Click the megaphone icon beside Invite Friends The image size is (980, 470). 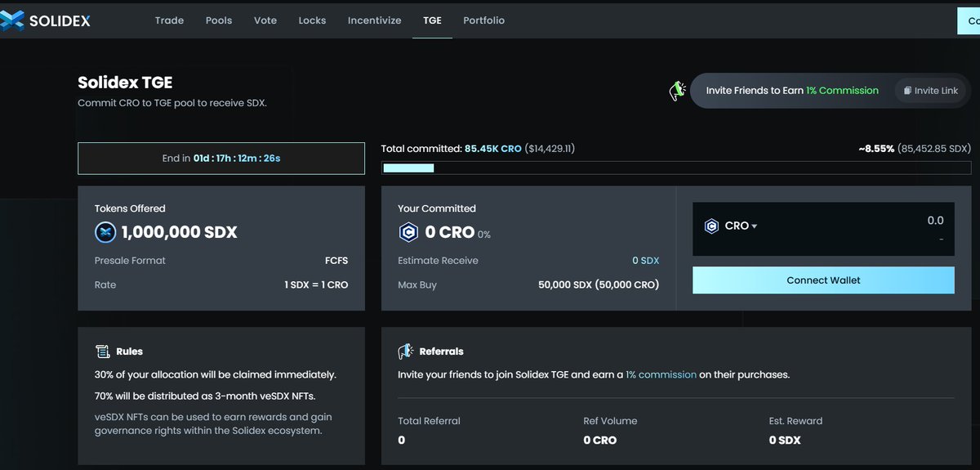677,91
